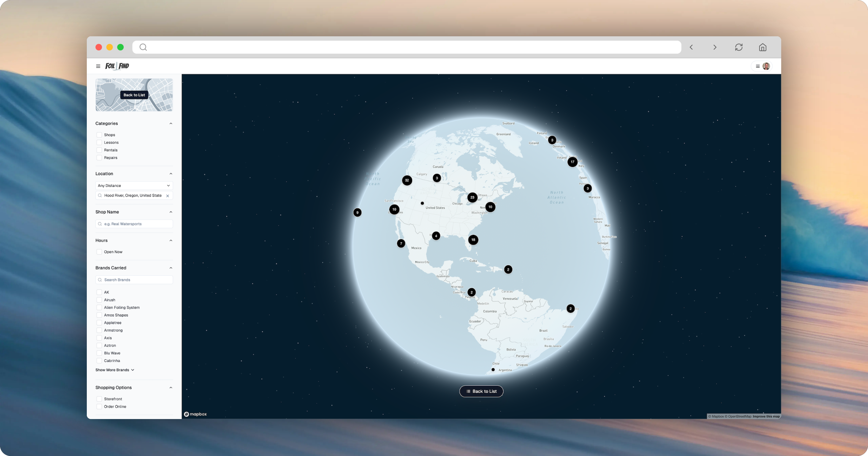Open the cluster marker 3 near Calgary
The image size is (868, 456).
click(x=437, y=178)
